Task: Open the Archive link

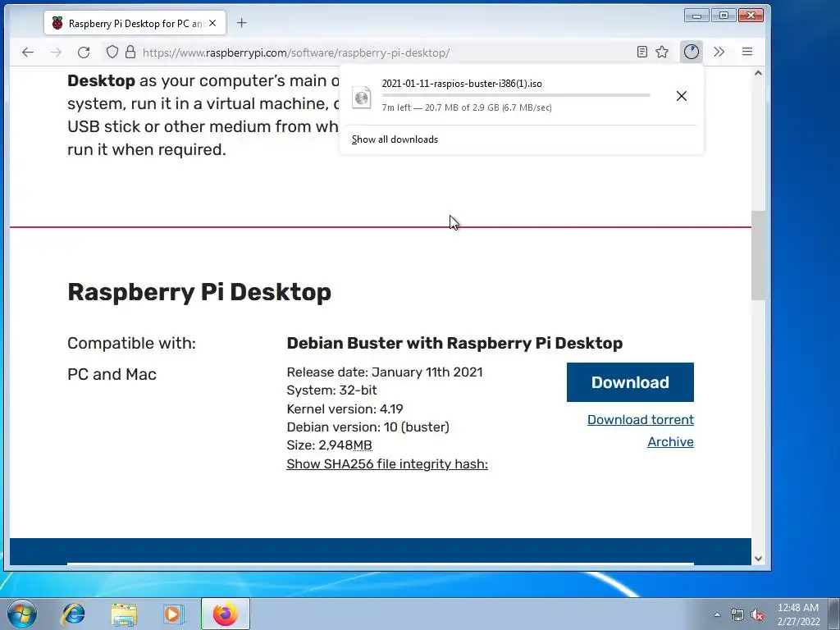Action: coord(670,442)
